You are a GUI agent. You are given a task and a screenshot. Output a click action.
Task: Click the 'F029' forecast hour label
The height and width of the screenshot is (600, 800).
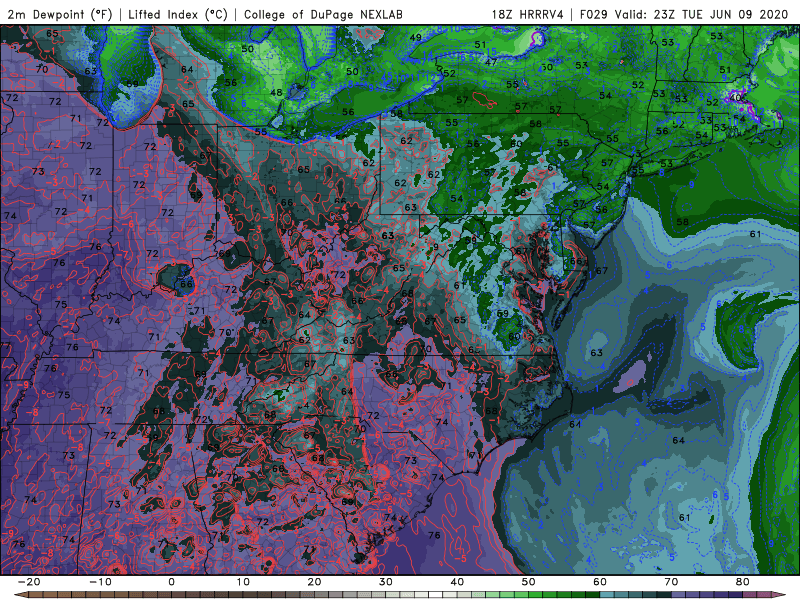coord(593,14)
